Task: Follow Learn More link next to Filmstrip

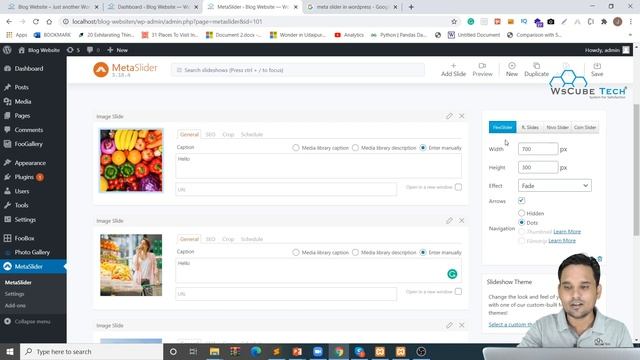Action: (x=562, y=240)
